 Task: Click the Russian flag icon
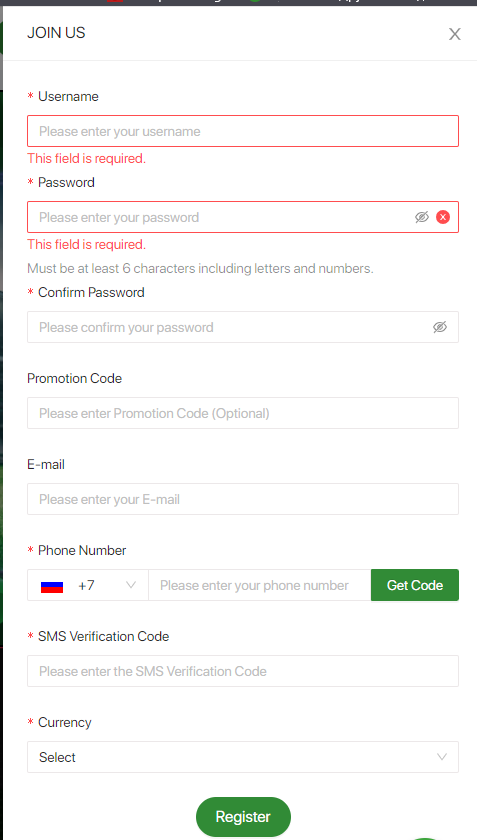[52, 586]
